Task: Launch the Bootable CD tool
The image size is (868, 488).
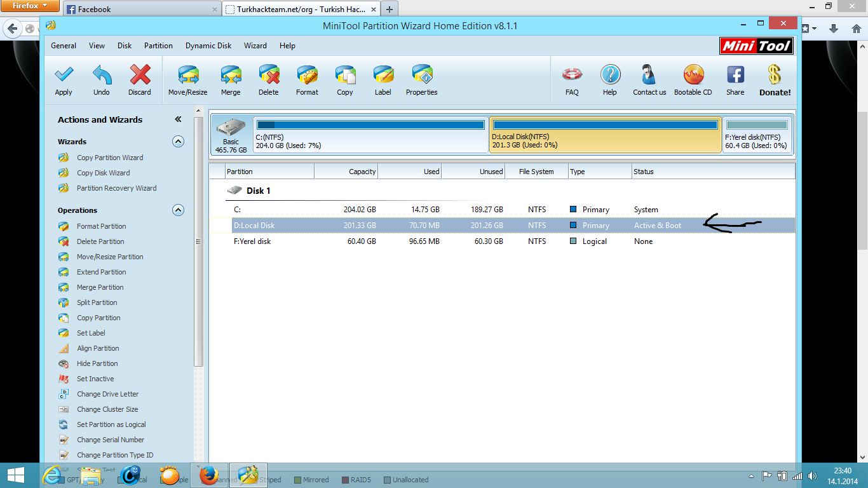Action: click(693, 76)
